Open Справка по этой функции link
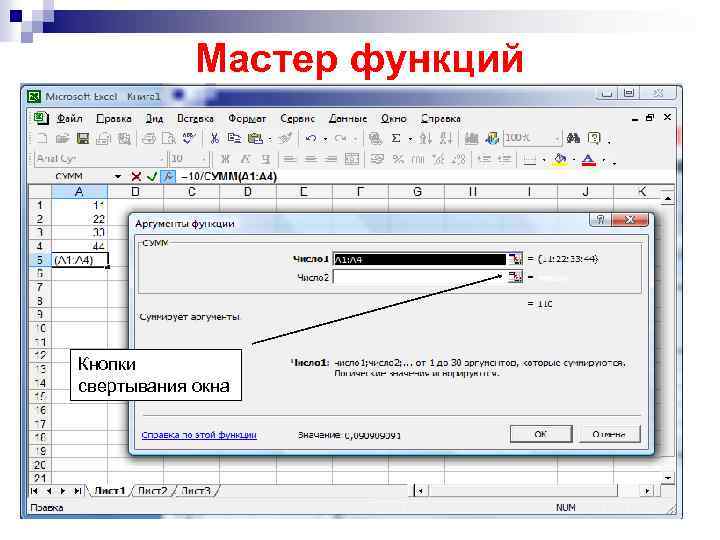 coord(199,435)
